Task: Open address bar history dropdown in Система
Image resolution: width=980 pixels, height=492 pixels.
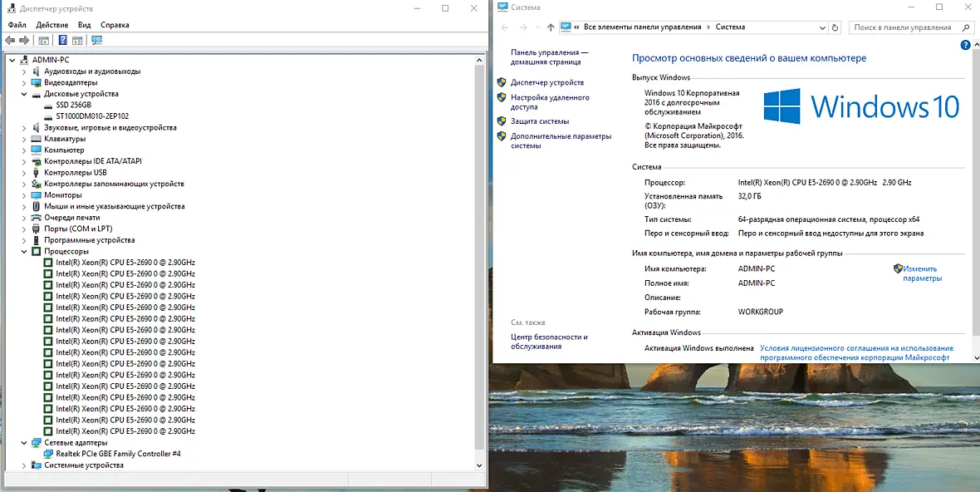Action: (822, 27)
